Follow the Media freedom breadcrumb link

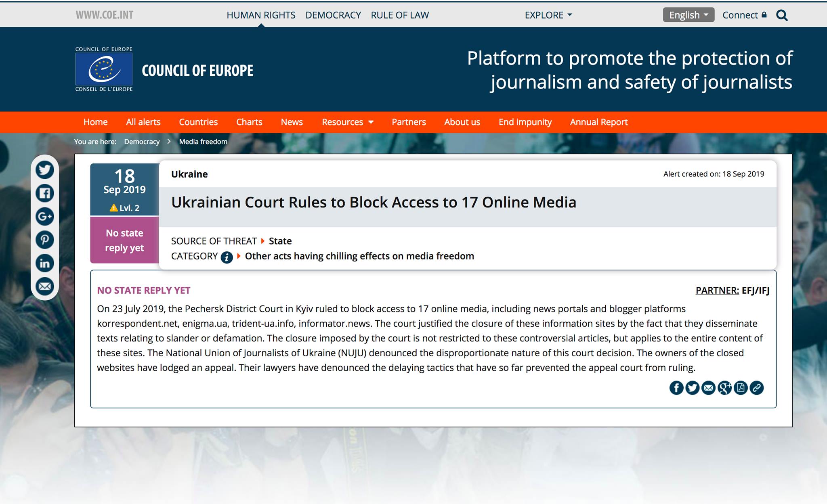point(203,142)
